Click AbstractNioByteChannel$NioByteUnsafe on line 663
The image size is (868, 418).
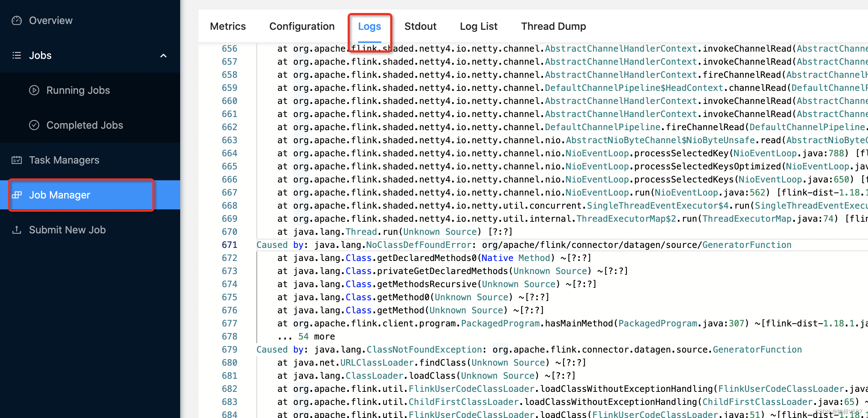tap(660, 140)
